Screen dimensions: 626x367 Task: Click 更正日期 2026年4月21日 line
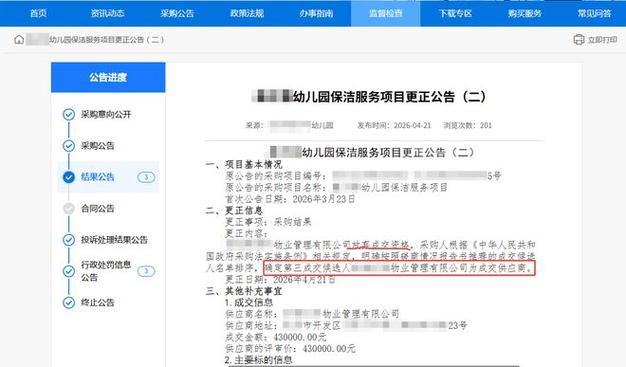pos(280,280)
